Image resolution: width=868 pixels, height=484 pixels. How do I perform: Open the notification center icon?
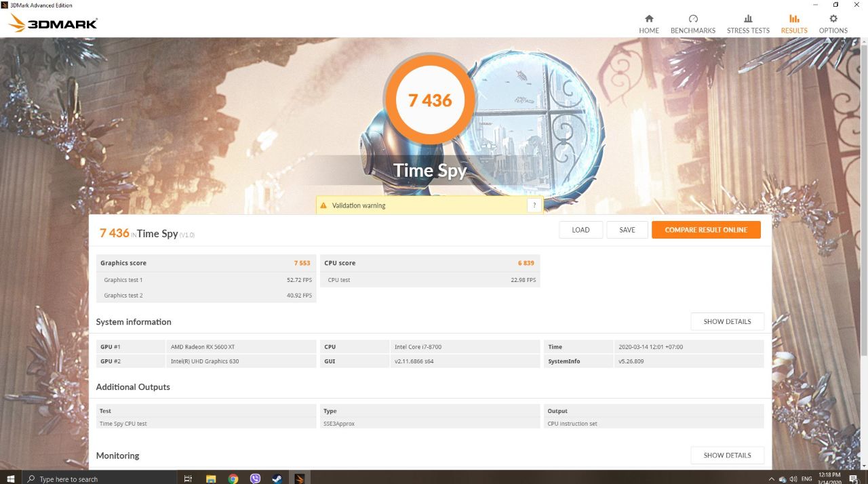(854, 479)
